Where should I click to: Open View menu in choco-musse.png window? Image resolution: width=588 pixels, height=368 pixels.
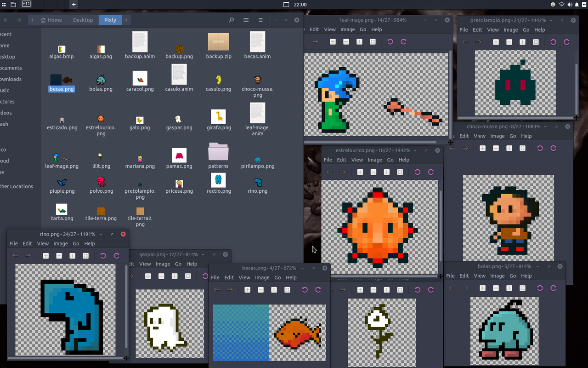point(480,136)
